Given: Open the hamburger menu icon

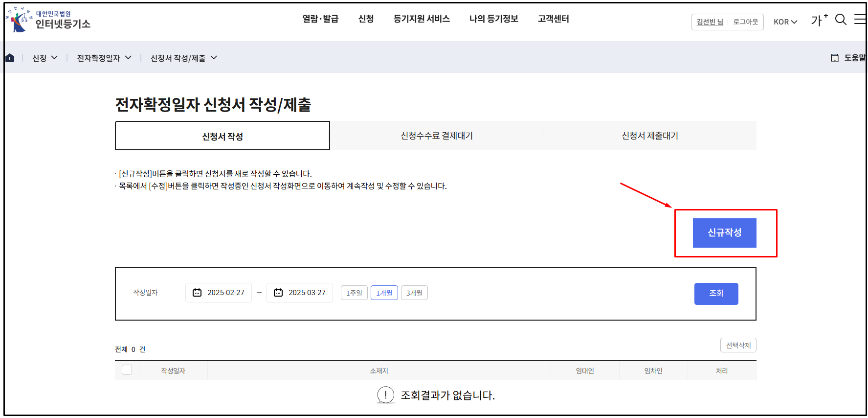Looking at the screenshot, I should 860,19.
